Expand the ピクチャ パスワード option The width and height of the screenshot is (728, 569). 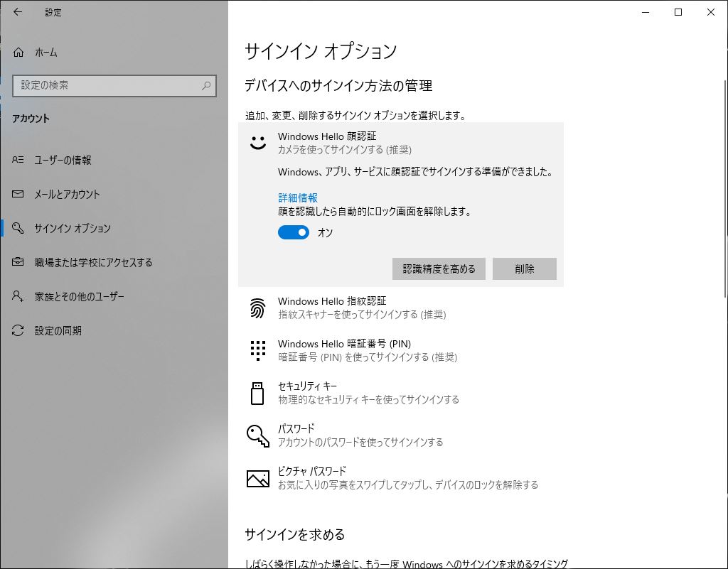click(401, 479)
